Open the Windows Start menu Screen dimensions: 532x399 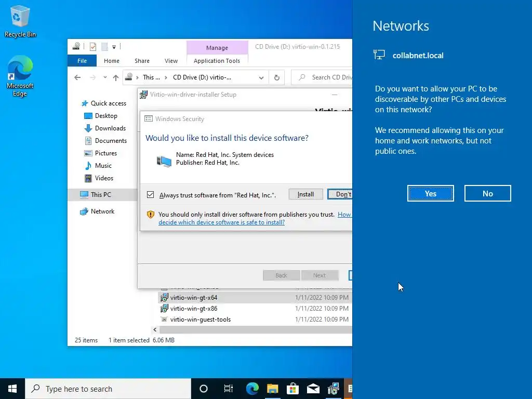click(12, 389)
